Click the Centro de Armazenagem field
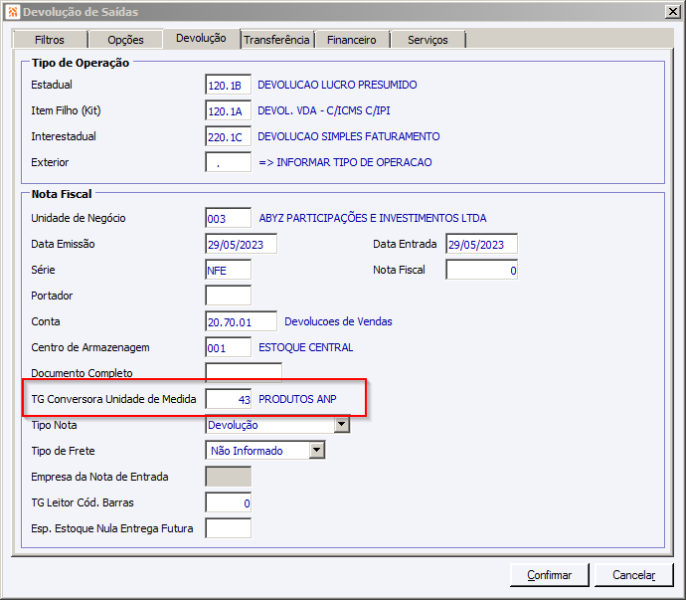This screenshot has width=686, height=600. (228, 347)
